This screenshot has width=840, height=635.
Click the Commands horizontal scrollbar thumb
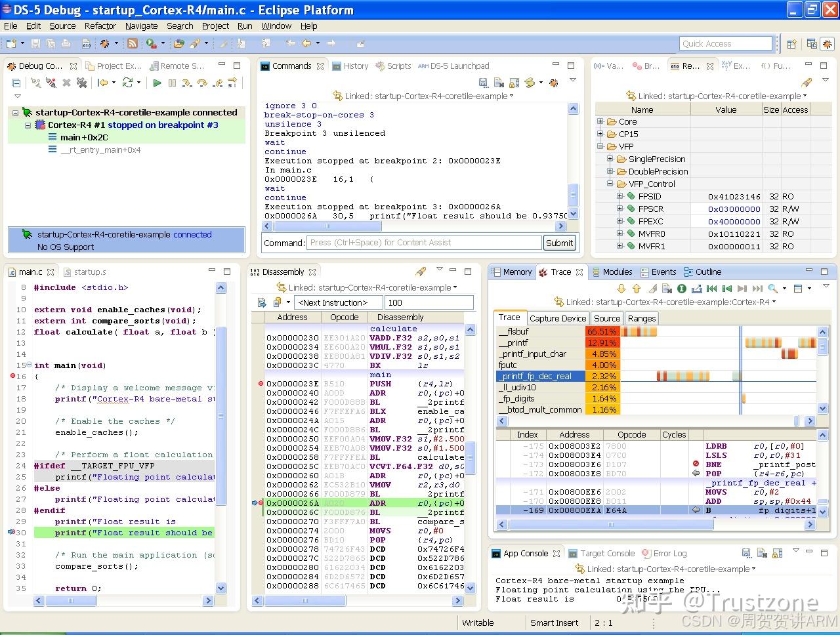pyautogui.click(x=327, y=226)
